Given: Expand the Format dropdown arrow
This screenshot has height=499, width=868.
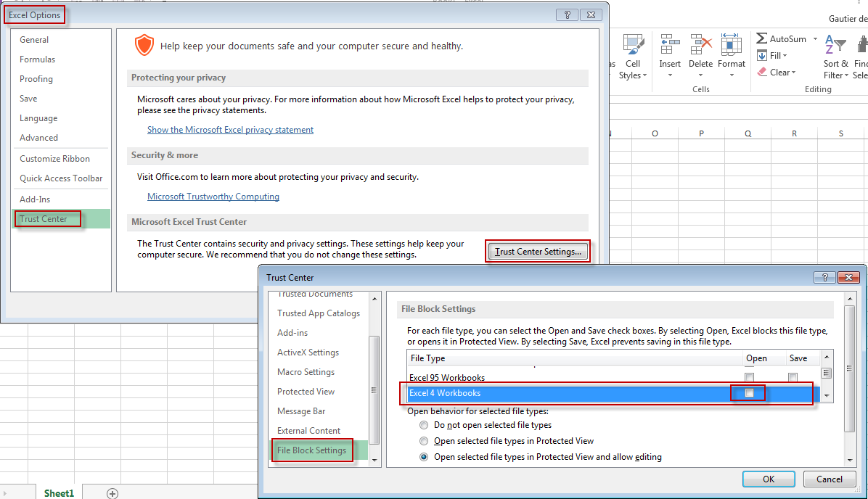Looking at the screenshot, I should 732,75.
